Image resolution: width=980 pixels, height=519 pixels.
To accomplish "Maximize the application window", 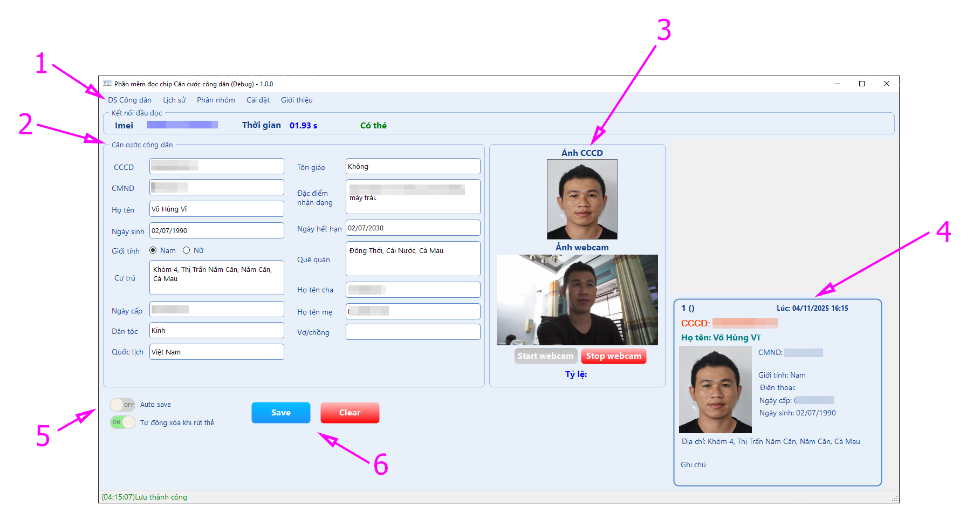I will pos(862,84).
